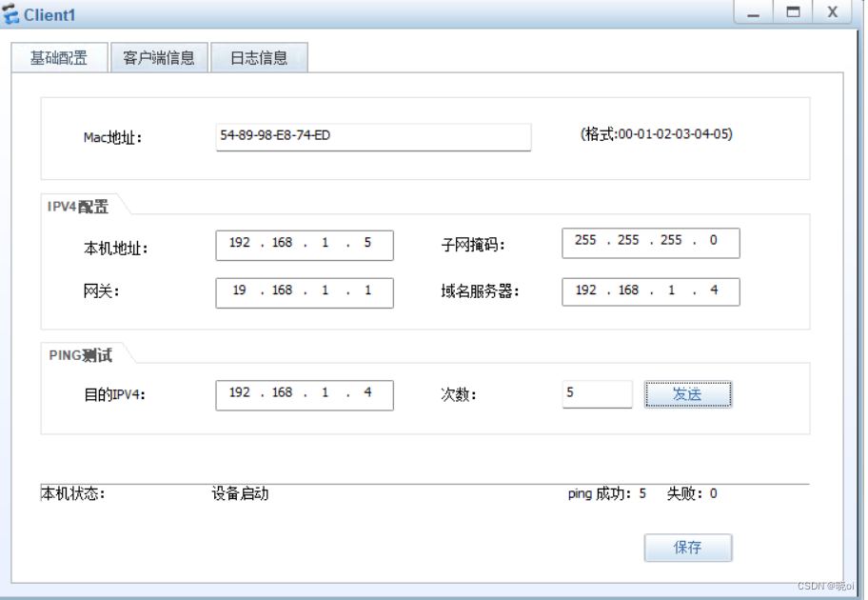Screen dimensions: 868x600
Task: Maximize the Client1 window
Action: pyautogui.click(x=793, y=11)
